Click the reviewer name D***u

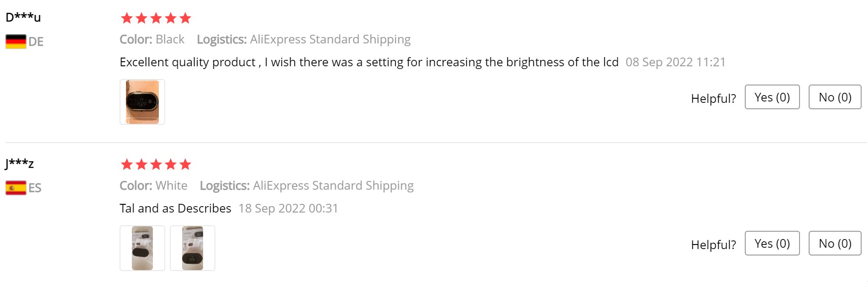23,17
